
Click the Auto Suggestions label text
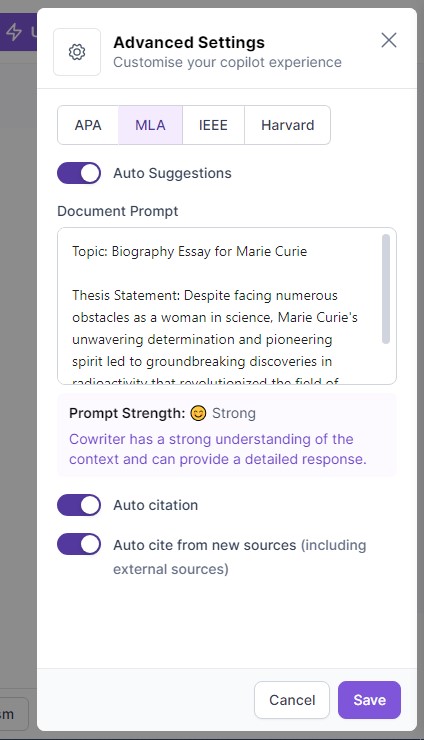pyautogui.click(x=172, y=173)
